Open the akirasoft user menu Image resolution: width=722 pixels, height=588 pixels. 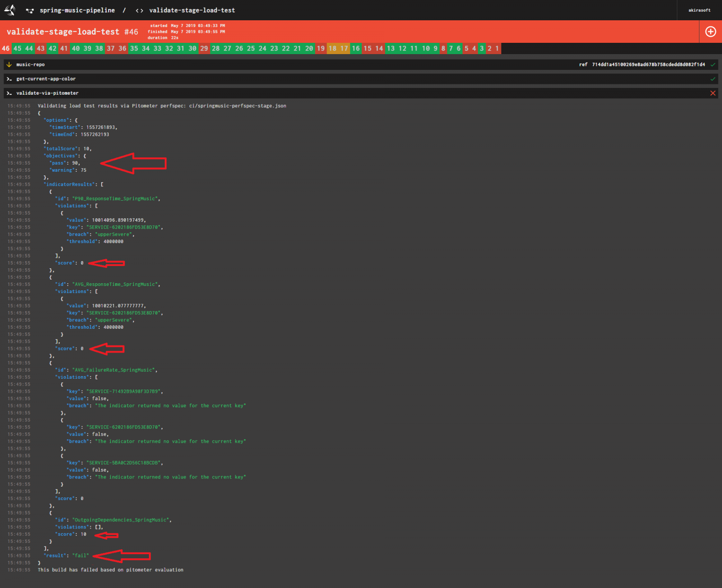[699, 10]
